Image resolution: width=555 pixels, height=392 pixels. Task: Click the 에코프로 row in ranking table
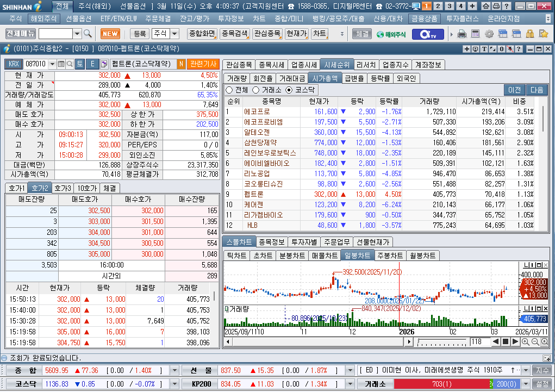379,111
